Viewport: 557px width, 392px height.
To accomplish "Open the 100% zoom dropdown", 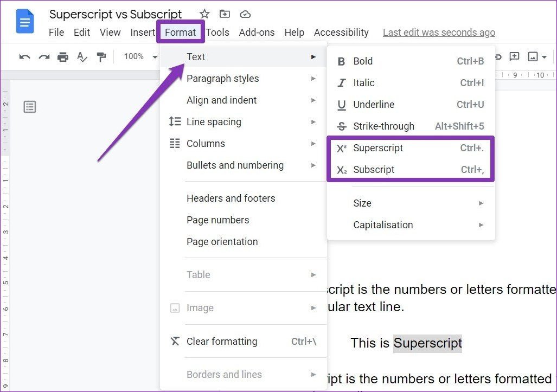I will click(140, 56).
